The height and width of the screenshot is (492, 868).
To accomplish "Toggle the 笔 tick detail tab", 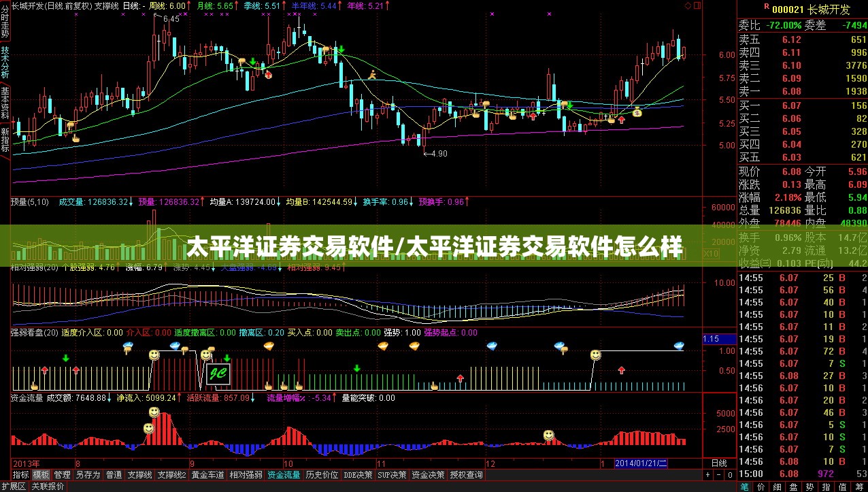I will pos(744,487).
